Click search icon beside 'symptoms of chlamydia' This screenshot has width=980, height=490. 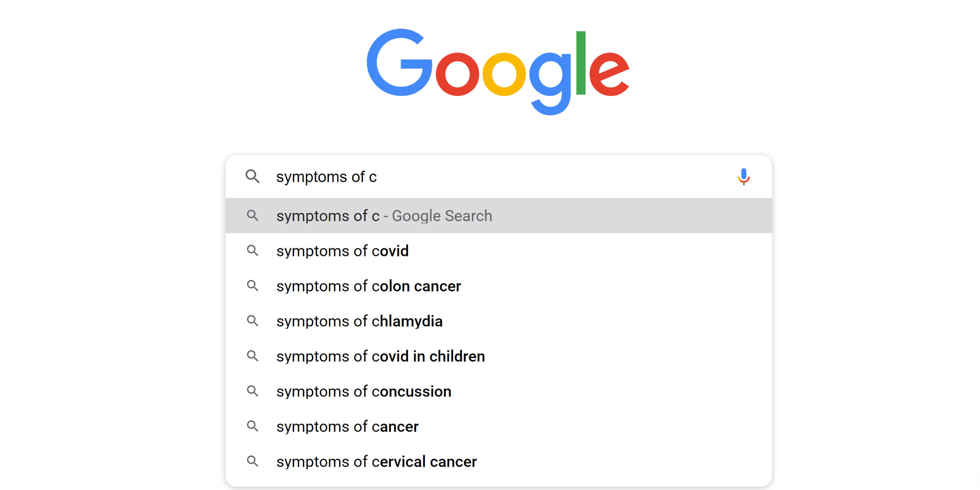tap(253, 321)
